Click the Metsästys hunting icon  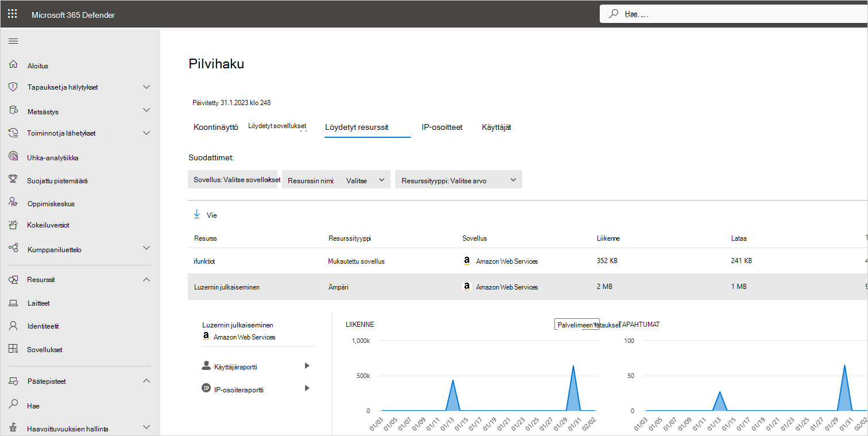pos(14,110)
